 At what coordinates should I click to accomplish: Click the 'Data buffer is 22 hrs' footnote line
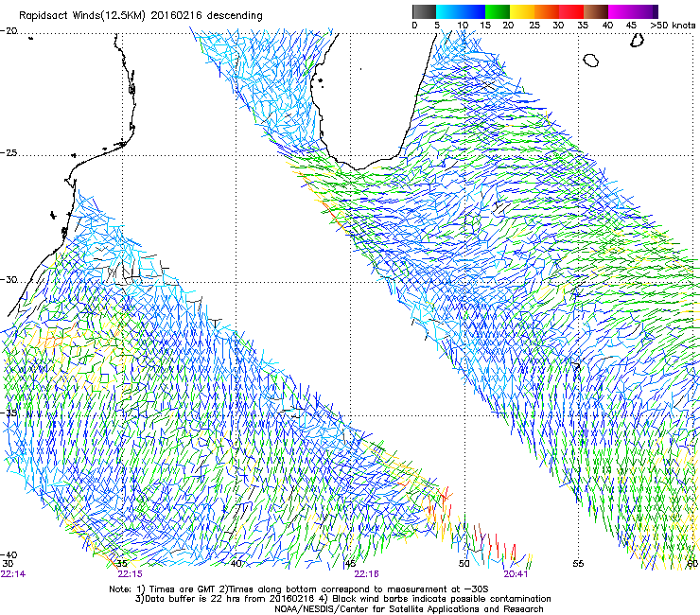tap(342, 599)
